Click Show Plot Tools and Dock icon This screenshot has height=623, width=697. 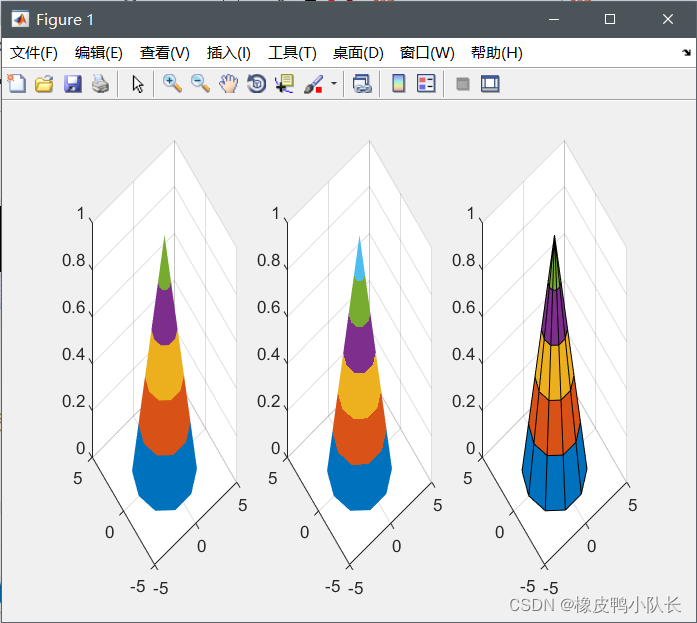[x=490, y=84]
